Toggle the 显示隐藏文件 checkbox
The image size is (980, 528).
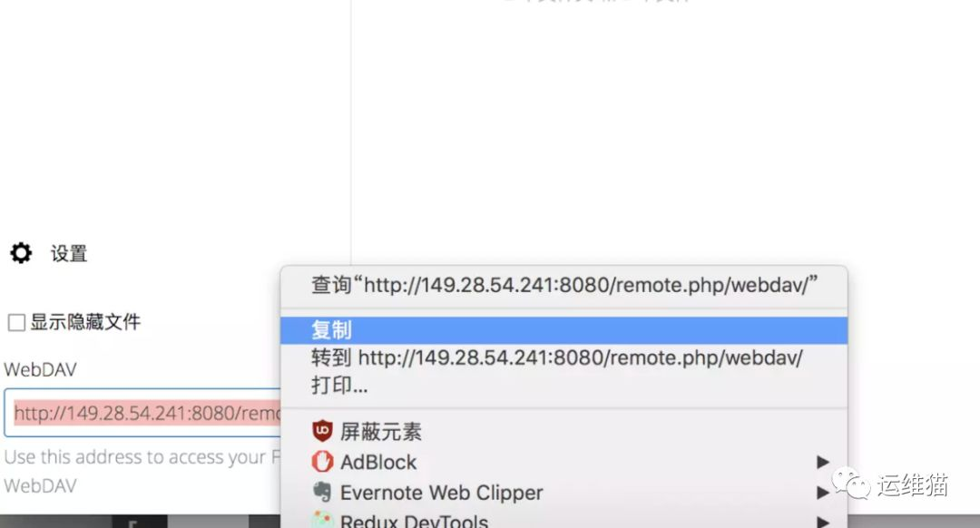16,322
